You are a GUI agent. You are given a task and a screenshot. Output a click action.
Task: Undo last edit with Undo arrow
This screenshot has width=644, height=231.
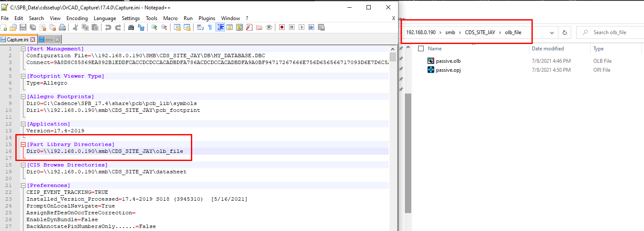pyautogui.click(x=108, y=27)
